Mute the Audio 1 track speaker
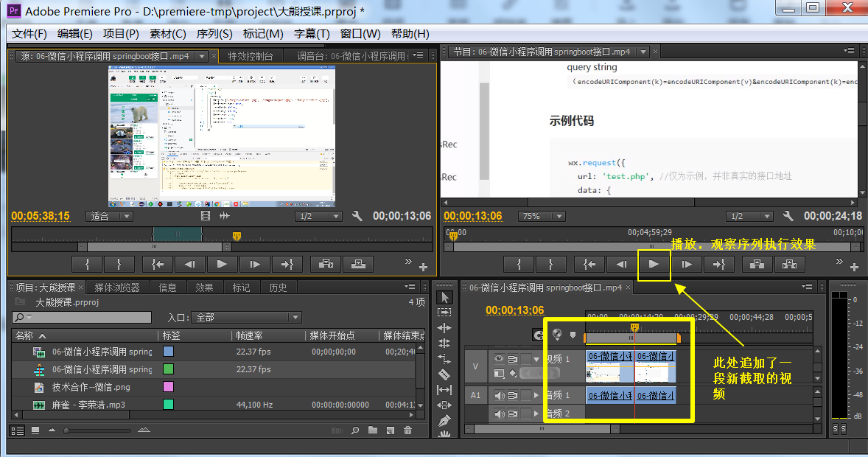 coord(500,396)
